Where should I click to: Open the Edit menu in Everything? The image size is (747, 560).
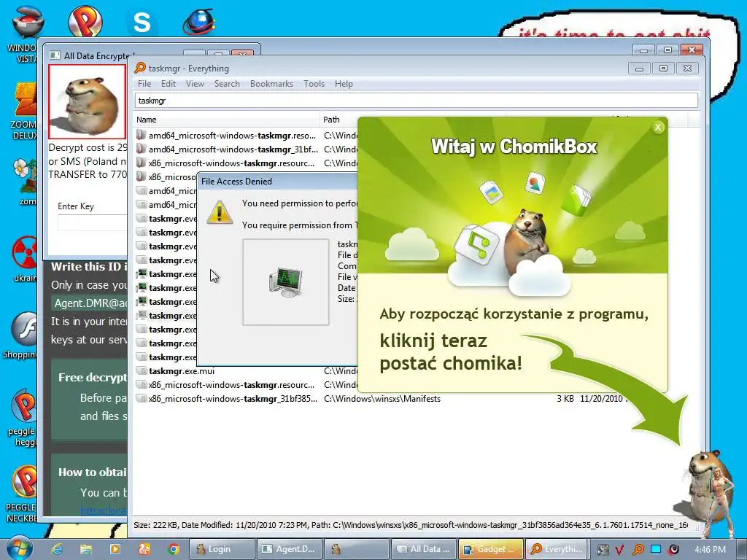[x=169, y=84]
